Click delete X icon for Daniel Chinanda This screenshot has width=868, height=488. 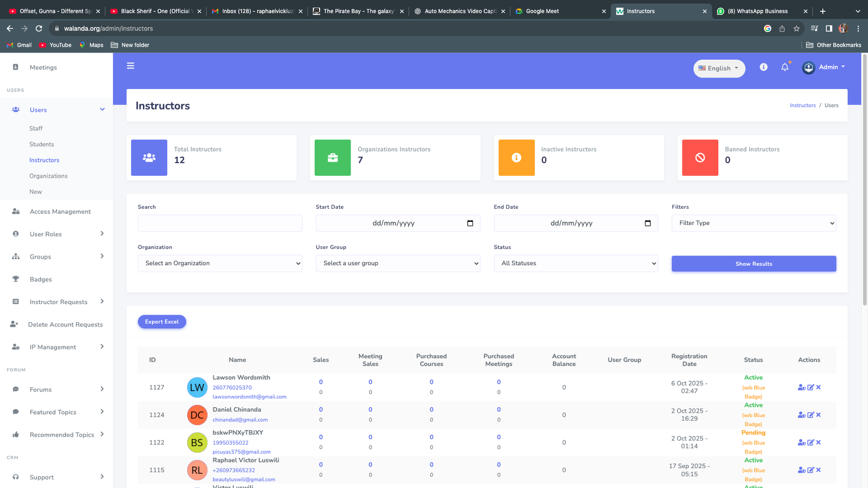[819, 415]
